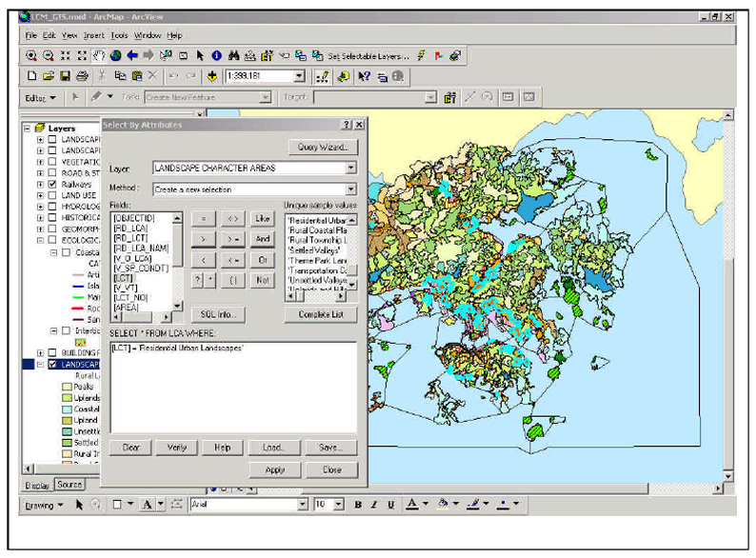Open the Edit menu

coord(49,35)
